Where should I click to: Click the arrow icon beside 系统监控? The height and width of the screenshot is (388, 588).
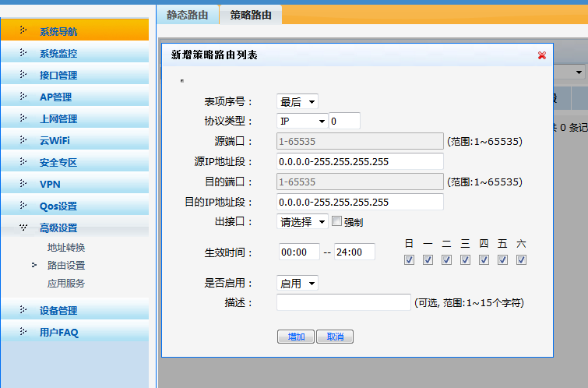coord(23,52)
